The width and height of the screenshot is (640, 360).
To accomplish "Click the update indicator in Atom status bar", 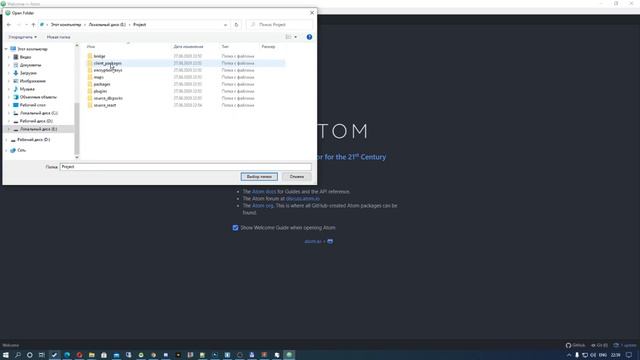I will (625, 345).
